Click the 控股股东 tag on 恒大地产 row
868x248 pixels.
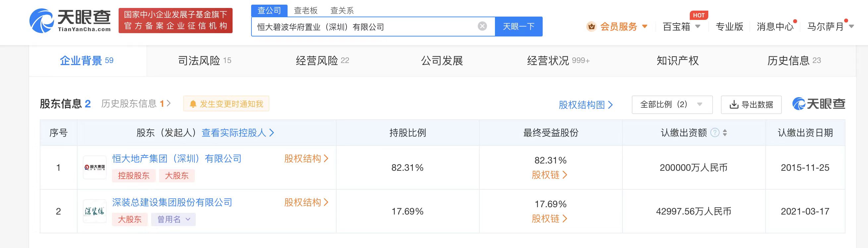[x=134, y=175]
